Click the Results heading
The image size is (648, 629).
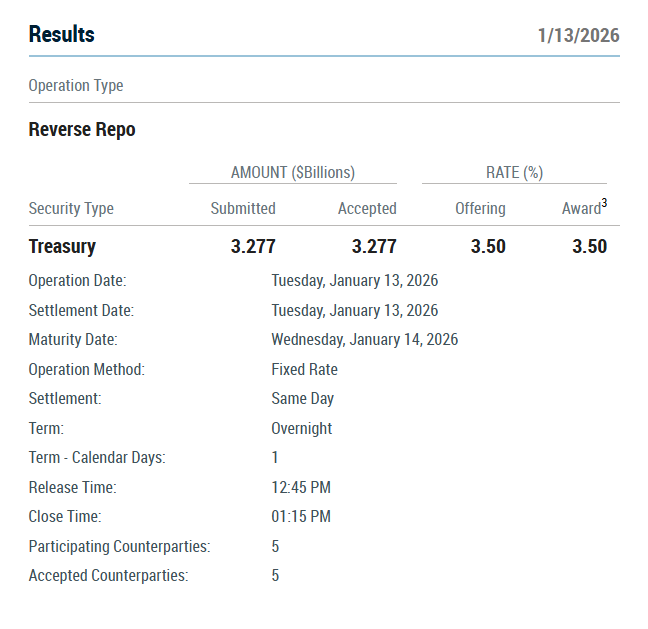[x=62, y=34]
